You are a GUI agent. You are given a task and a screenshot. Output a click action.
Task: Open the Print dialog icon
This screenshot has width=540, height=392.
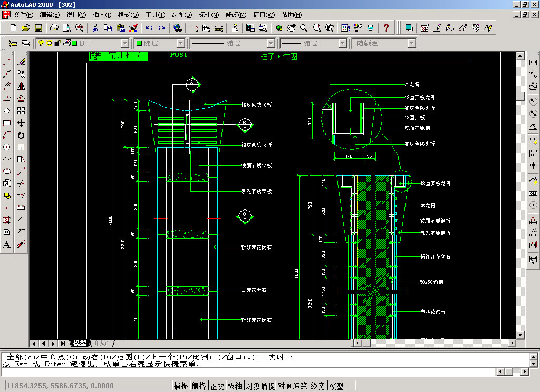point(54,28)
